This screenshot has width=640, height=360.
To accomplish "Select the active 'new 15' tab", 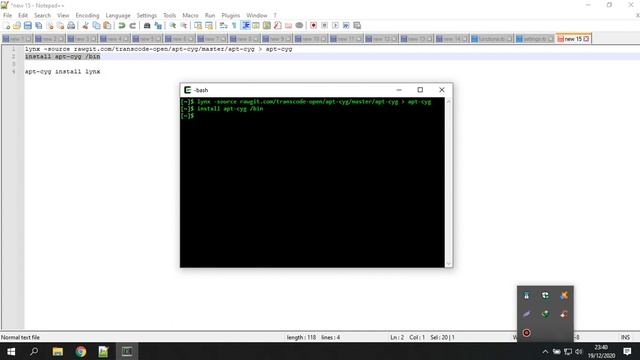I will tap(573, 39).
